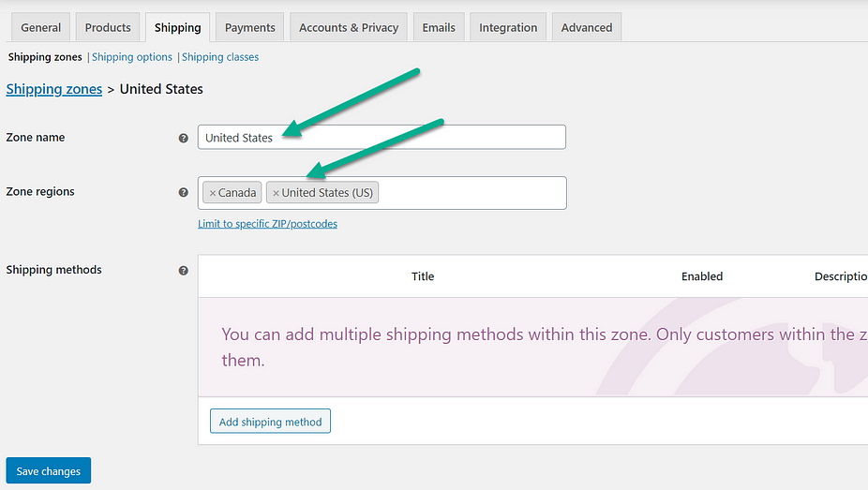
Task: Go to the Advanced tab
Action: pos(587,27)
